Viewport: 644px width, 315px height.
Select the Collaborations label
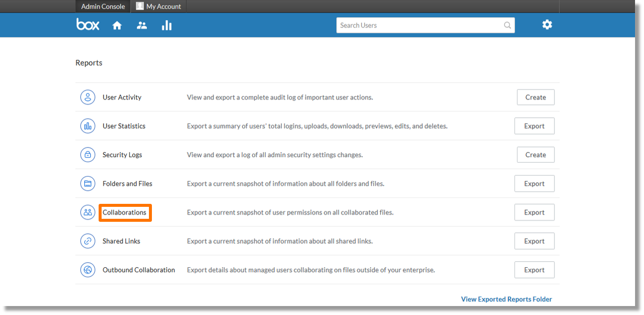coord(125,212)
